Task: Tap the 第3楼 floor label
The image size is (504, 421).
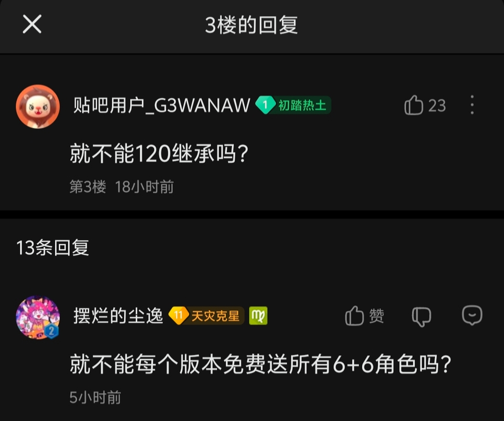Action: point(88,187)
